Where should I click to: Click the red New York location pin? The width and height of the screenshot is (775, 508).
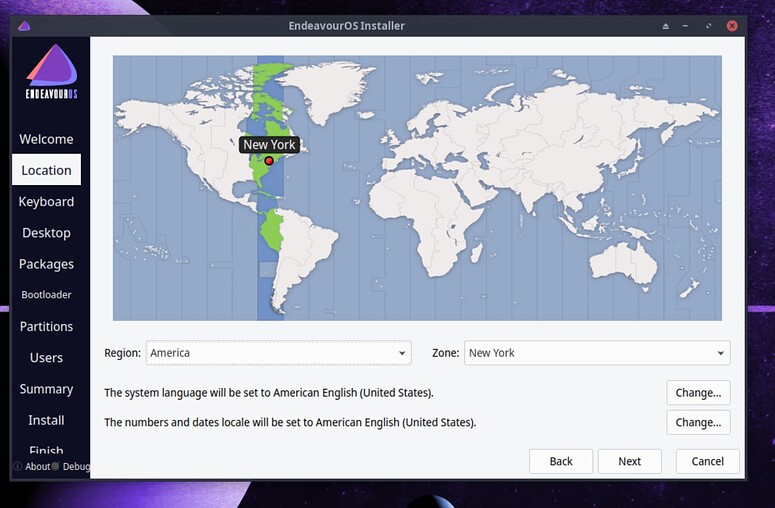click(269, 160)
